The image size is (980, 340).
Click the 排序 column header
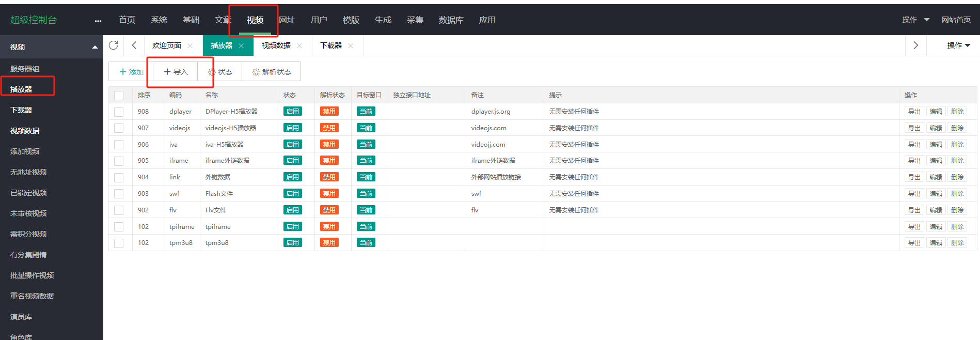[x=144, y=95]
